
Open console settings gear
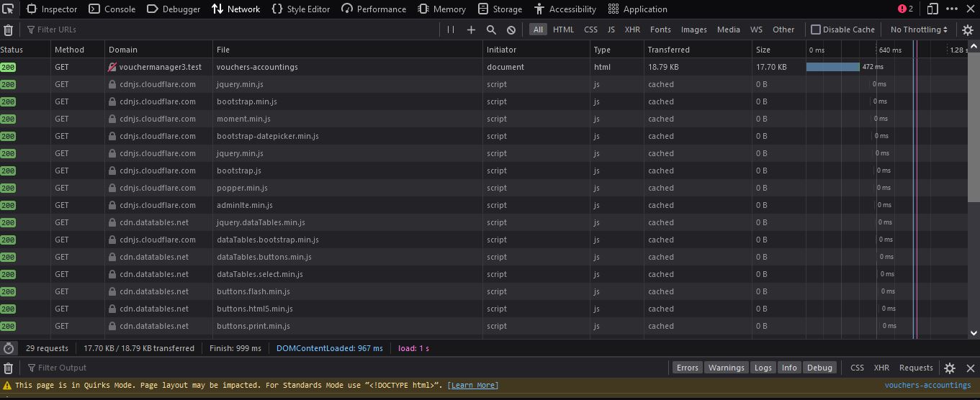click(950, 368)
